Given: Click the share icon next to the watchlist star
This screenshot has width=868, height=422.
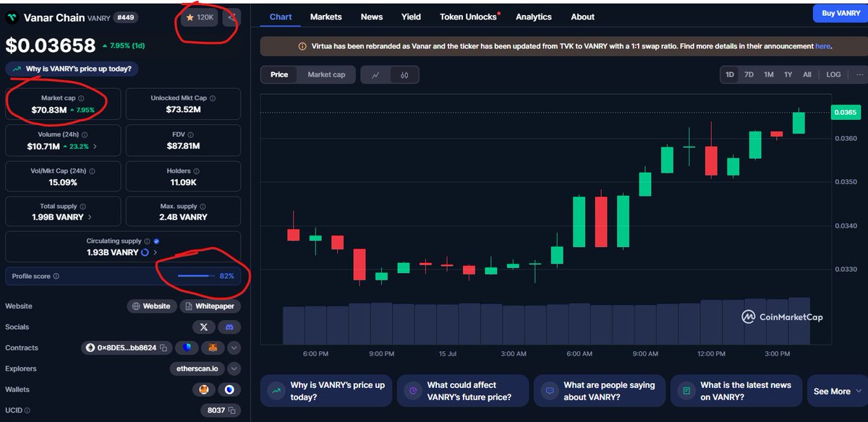Looking at the screenshot, I should [x=231, y=17].
